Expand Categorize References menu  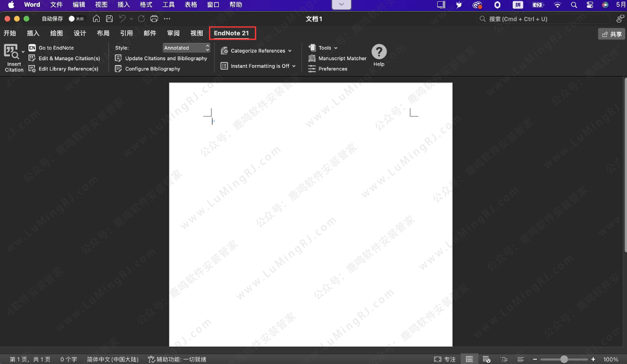coord(257,51)
